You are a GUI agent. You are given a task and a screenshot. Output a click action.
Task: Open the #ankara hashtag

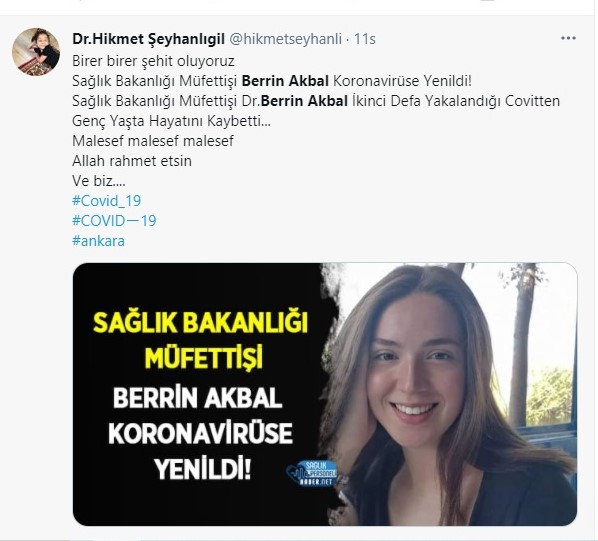pos(98,241)
